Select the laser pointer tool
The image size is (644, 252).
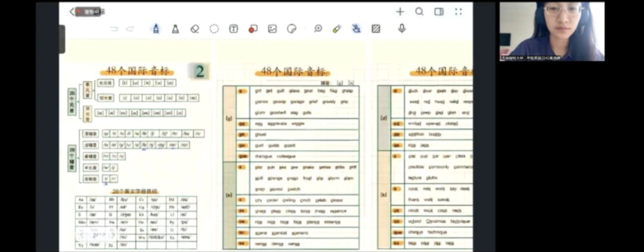click(x=337, y=29)
